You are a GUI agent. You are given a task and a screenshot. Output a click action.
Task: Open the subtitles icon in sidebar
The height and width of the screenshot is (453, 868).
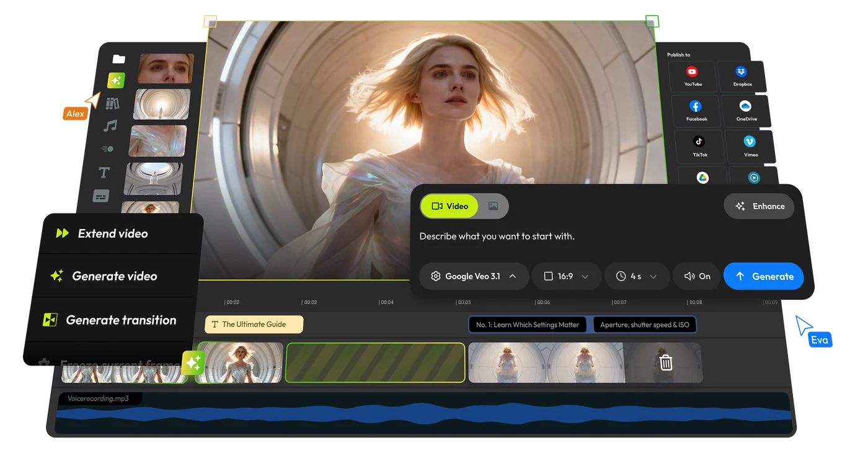(x=100, y=196)
